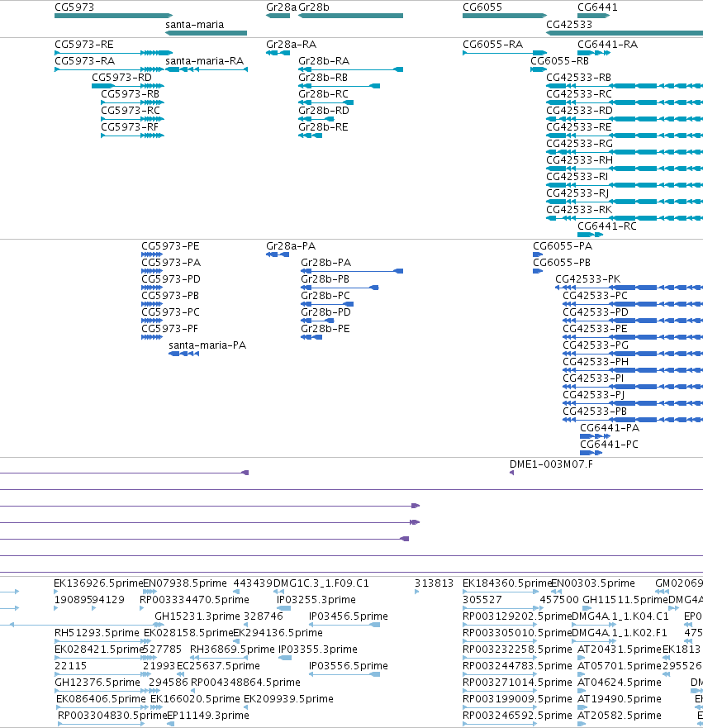
Task: Select EST EC25637.5prime
Action: click(x=219, y=666)
